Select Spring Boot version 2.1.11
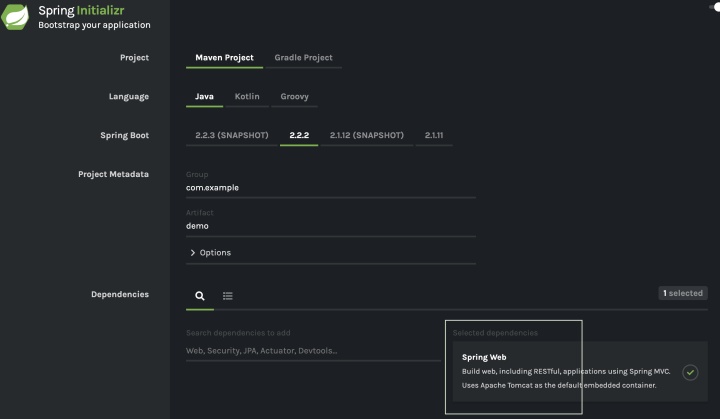720x419 pixels. pos(434,135)
